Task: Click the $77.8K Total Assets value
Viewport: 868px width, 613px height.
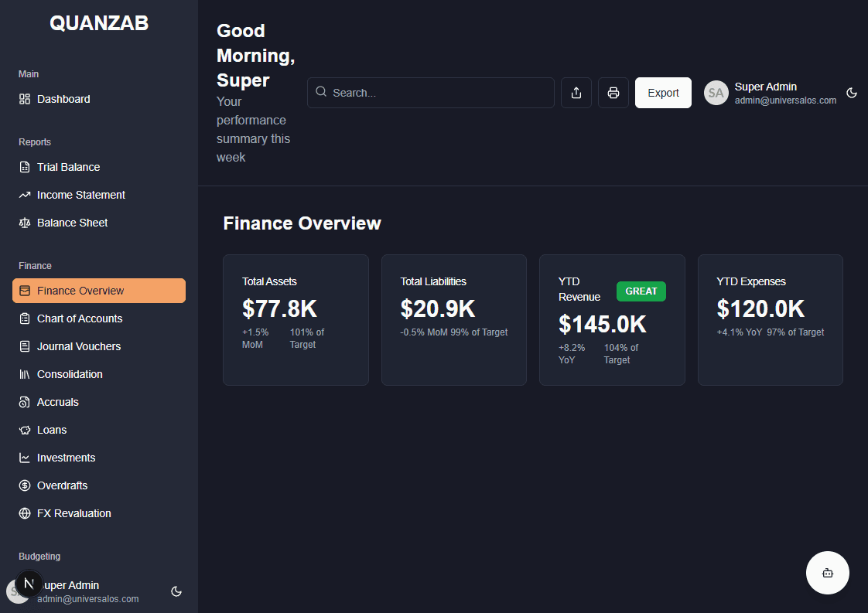Action: pos(279,308)
